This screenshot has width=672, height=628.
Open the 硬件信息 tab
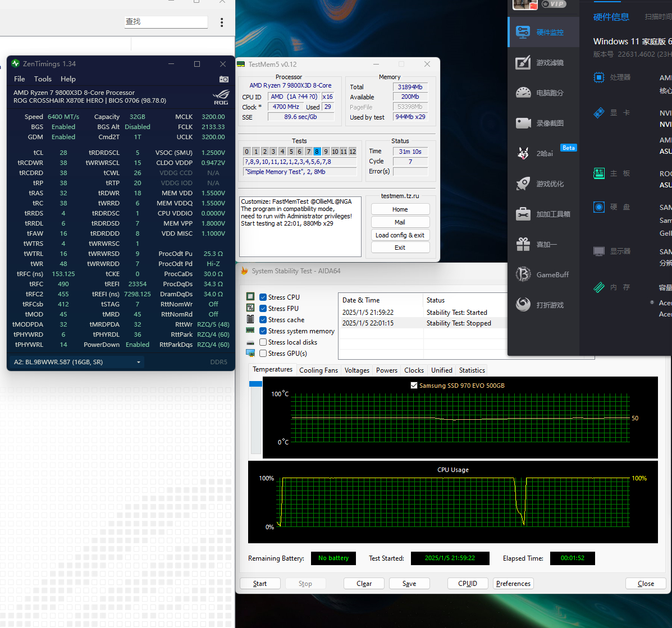[611, 17]
